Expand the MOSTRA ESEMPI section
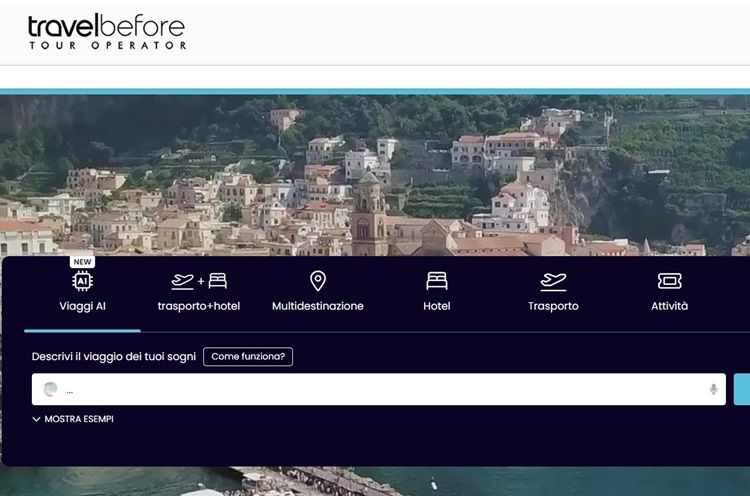Screen dimensions: 750x496 tap(73, 419)
